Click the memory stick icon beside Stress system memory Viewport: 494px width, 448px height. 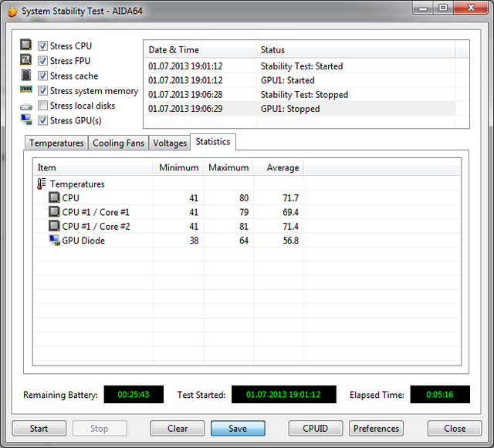pyautogui.click(x=26, y=90)
